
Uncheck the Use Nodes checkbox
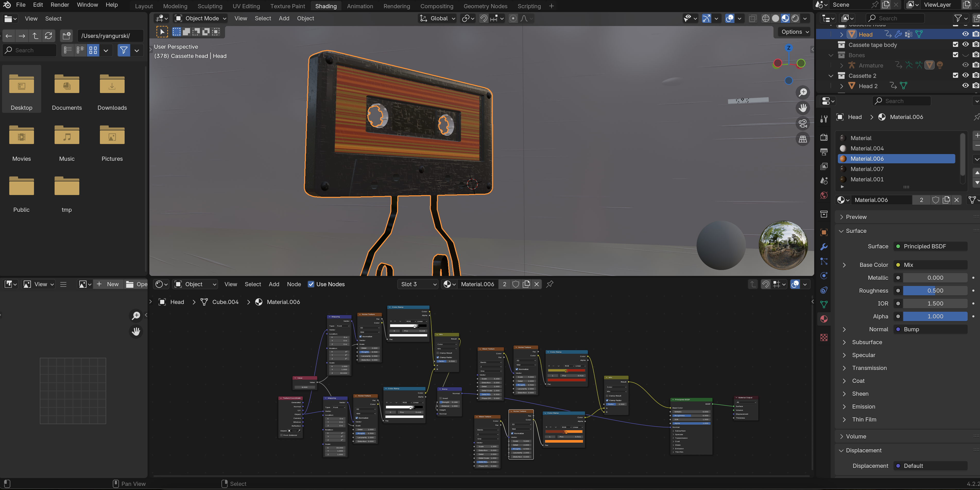312,284
